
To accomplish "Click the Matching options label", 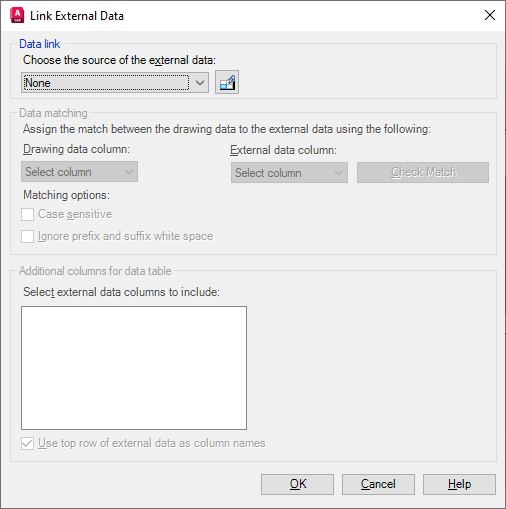I will click(x=66, y=195).
